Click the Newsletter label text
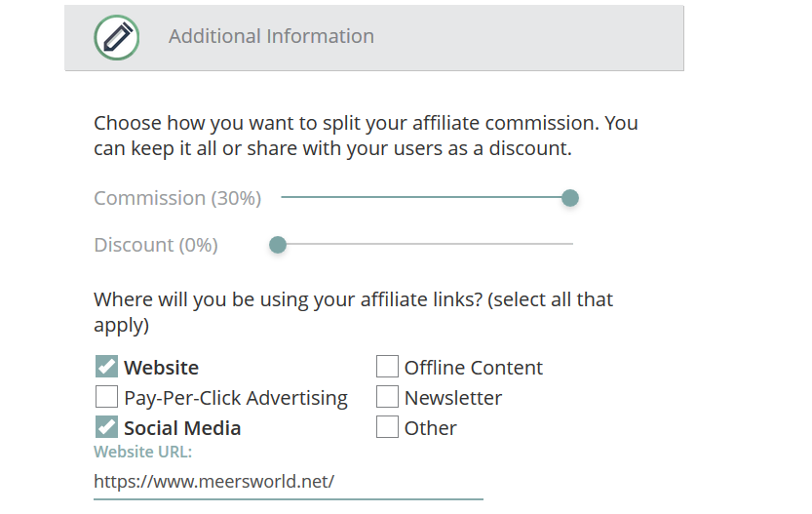 click(453, 398)
